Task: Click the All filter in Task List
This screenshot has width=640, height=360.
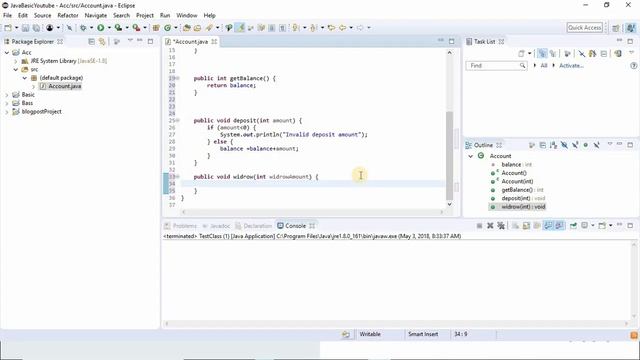Action: (x=544, y=65)
